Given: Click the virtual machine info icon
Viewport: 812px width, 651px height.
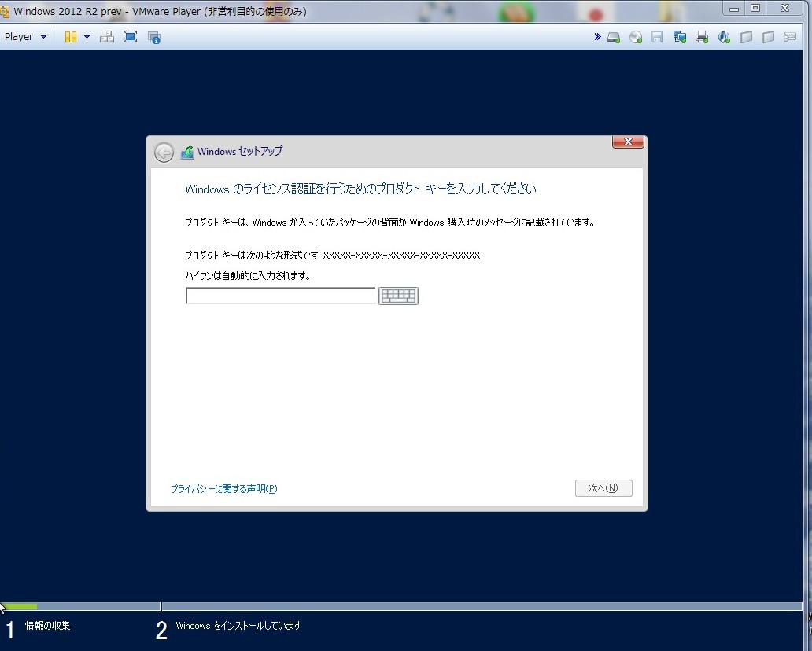Looking at the screenshot, I should (154, 36).
